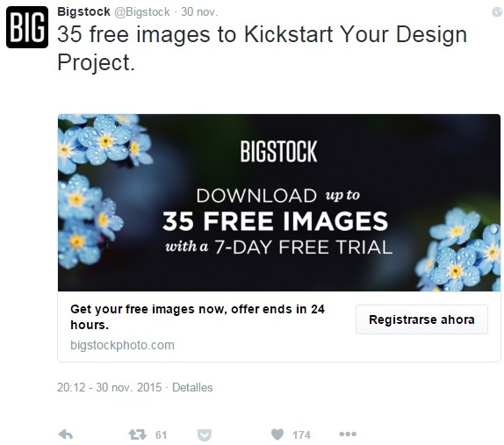Viewport: 504px width, 445px height.
Task: Click the 20:12 - 30 nov. 2015 timestamp
Action: [x=109, y=387]
